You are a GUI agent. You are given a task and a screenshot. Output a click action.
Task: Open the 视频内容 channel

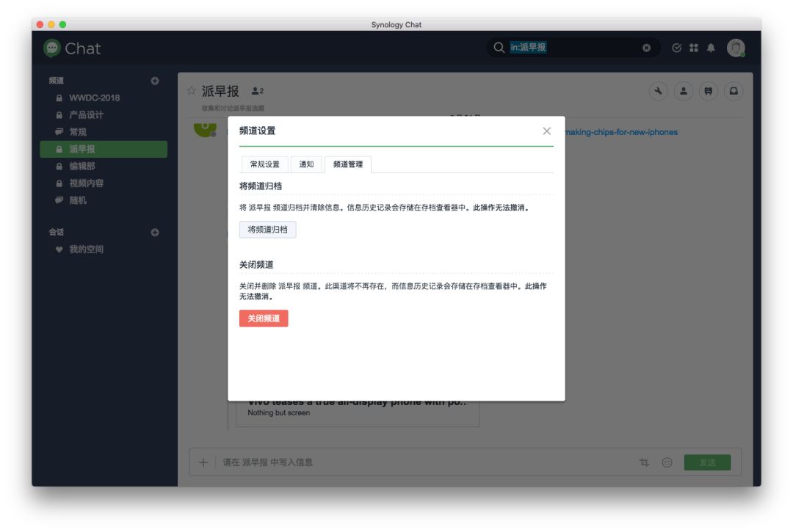(104, 183)
